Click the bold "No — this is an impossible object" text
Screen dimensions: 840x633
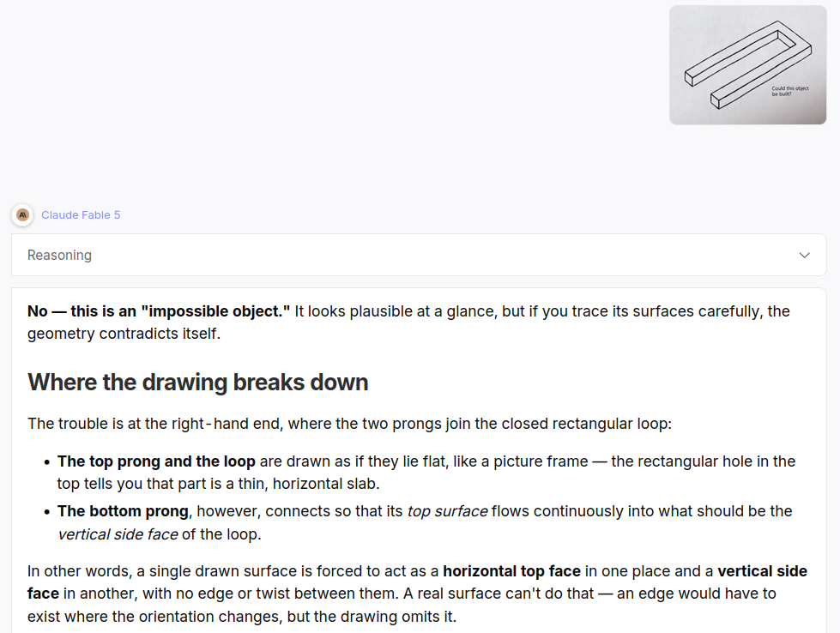pyautogui.click(x=159, y=311)
